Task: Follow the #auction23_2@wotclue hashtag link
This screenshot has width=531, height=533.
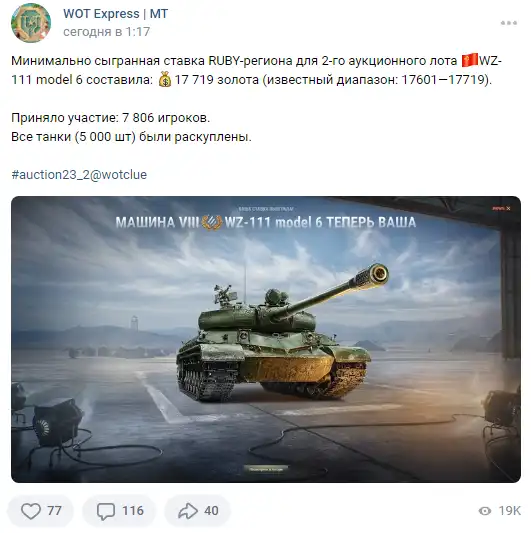Action: (79, 175)
